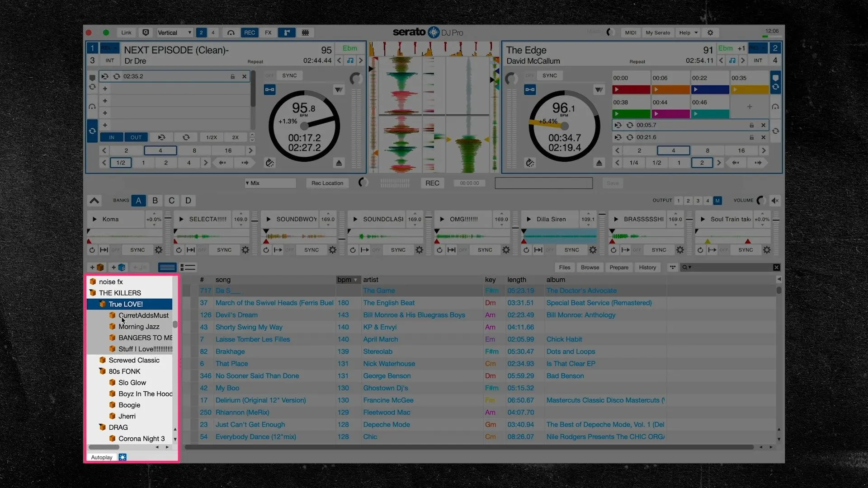Image resolution: width=868 pixels, height=488 pixels.
Task: Toggle REC panel button in toolbar
Action: click(250, 33)
